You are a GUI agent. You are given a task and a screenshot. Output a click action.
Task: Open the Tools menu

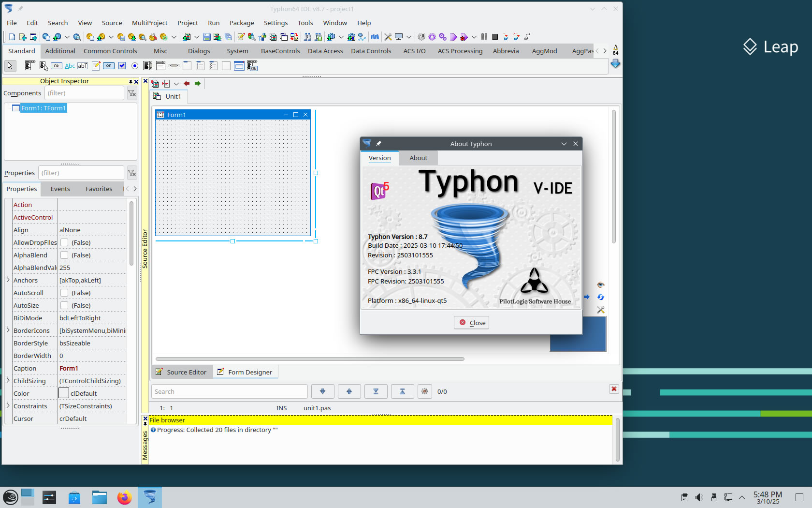(x=305, y=23)
